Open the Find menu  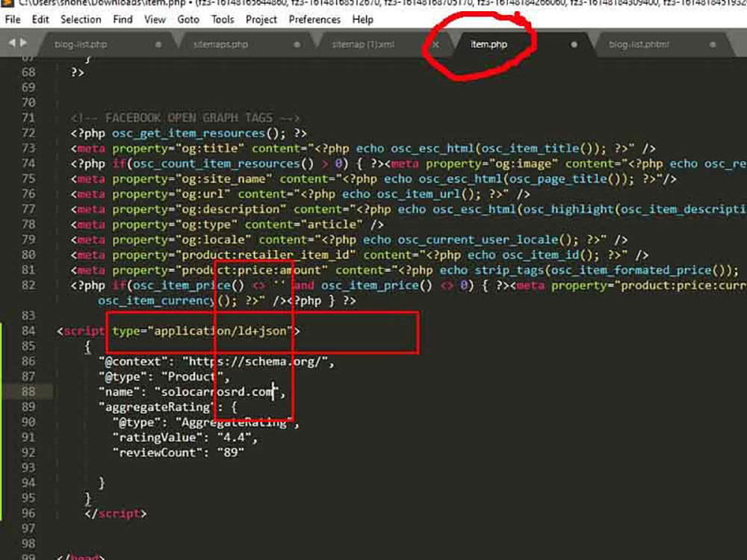tap(123, 19)
